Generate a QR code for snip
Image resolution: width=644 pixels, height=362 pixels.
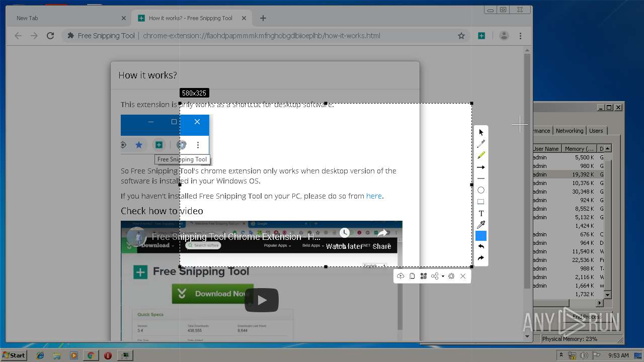point(424,276)
